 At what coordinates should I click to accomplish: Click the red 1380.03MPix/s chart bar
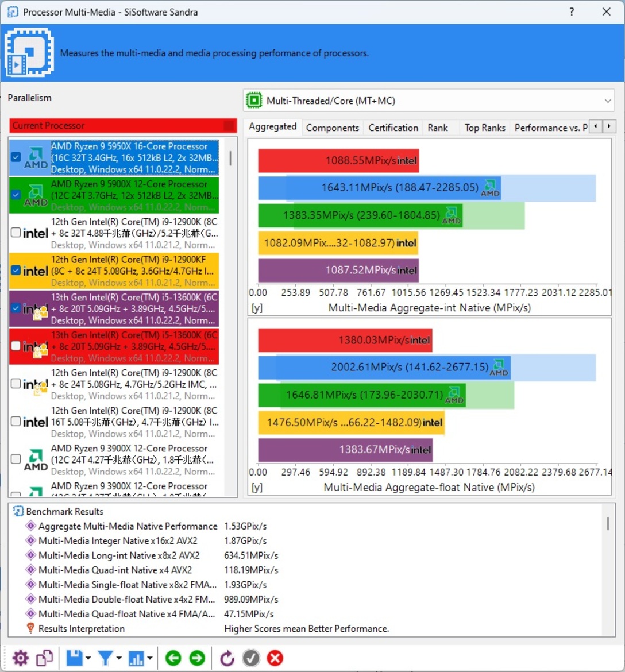pyautogui.click(x=345, y=340)
